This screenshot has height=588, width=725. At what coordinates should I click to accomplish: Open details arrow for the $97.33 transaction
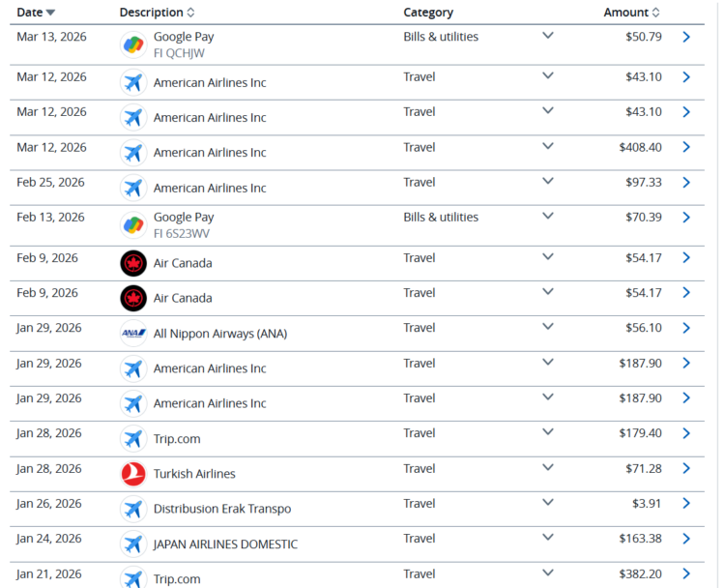tap(686, 182)
